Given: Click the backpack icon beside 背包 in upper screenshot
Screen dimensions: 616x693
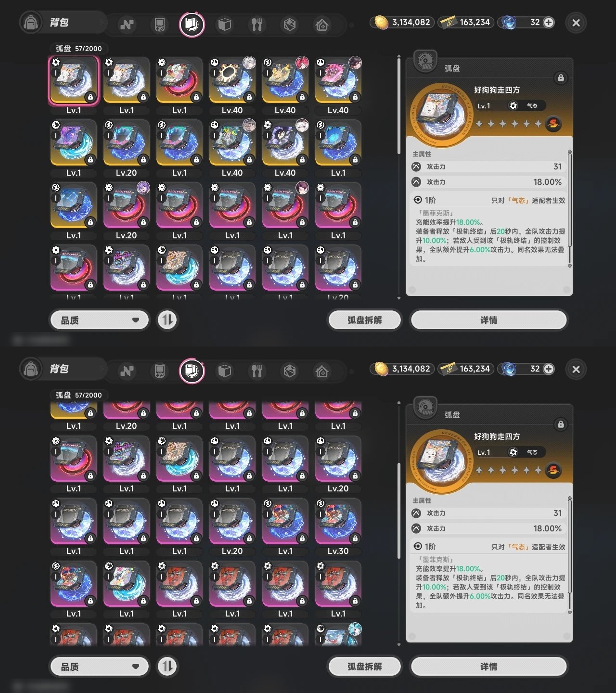Looking at the screenshot, I should [31, 23].
